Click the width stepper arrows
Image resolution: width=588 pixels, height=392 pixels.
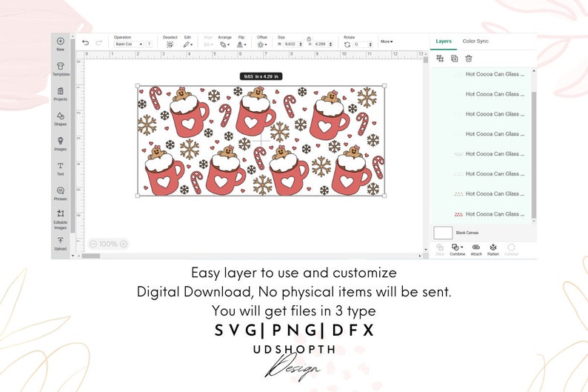coord(301,44)
